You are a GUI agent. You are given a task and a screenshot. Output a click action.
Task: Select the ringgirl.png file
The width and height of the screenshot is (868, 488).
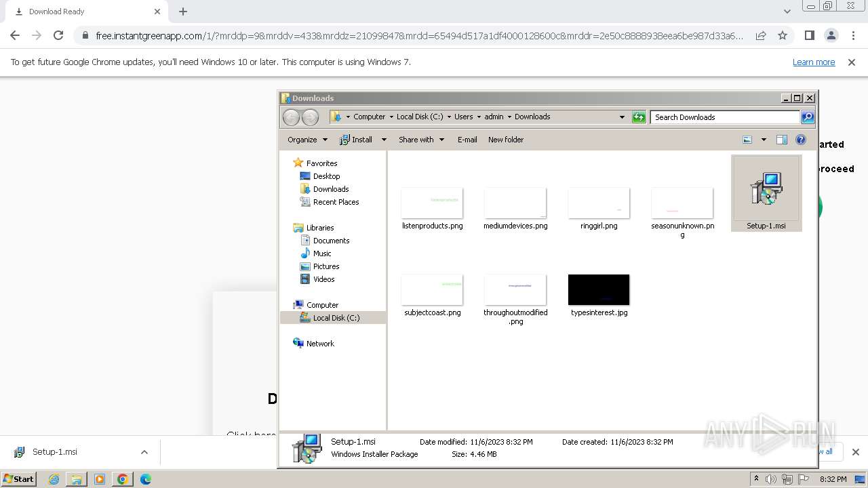coord(599,209)
